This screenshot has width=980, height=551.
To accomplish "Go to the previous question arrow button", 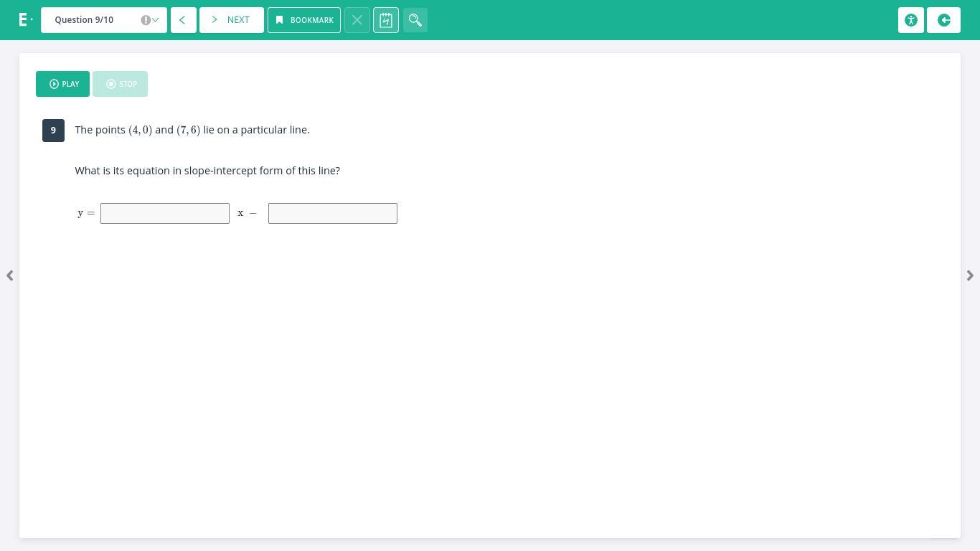I will coord(183,20).
